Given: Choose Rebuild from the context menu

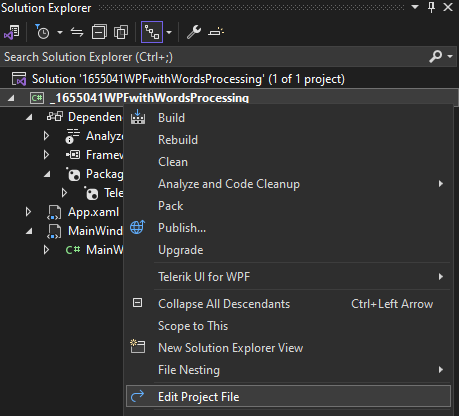Looking at the screenshot, I should point(178,140).
